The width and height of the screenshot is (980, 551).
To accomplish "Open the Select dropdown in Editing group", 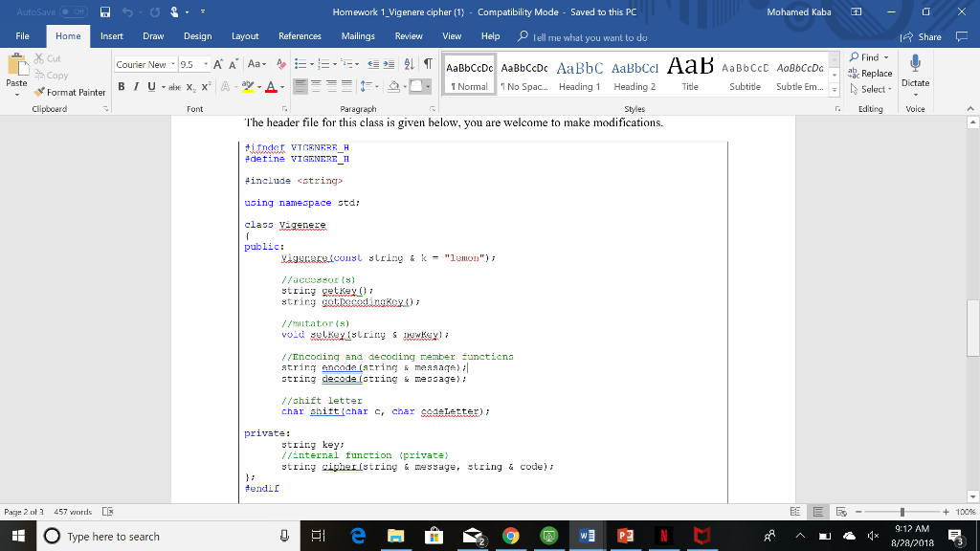I will click(x=873, y=91).
